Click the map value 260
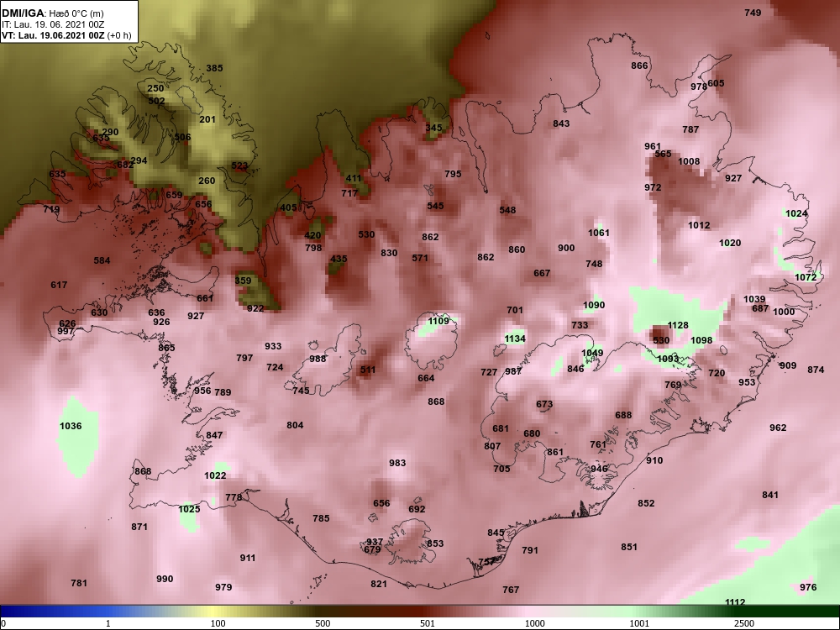 pyautogui.click(x=207, y=181)
